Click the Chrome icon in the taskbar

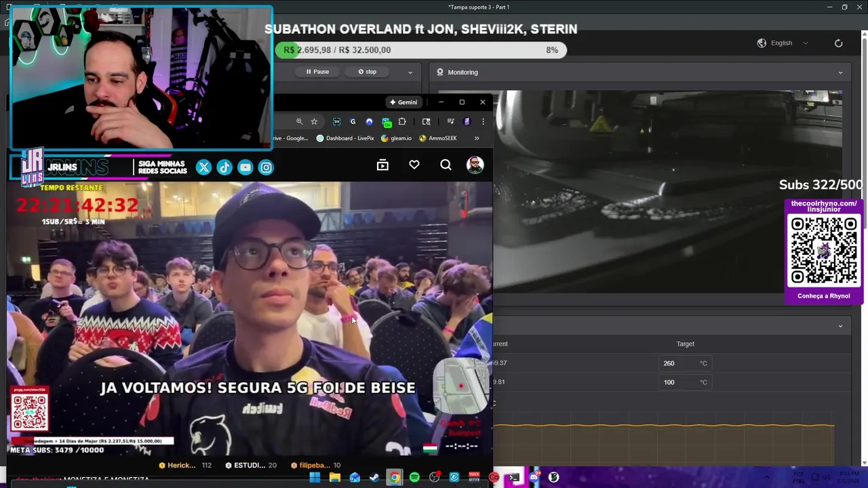[394, 477]
